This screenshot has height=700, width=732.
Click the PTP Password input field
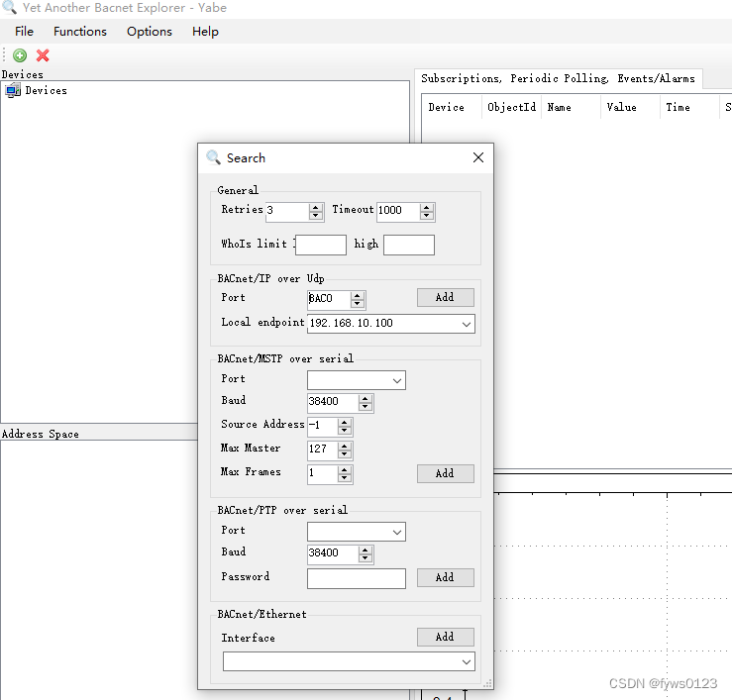coord(357,578)
